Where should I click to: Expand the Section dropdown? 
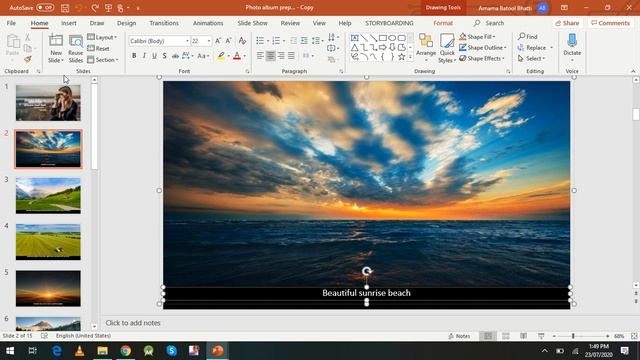tap(103, 60)
